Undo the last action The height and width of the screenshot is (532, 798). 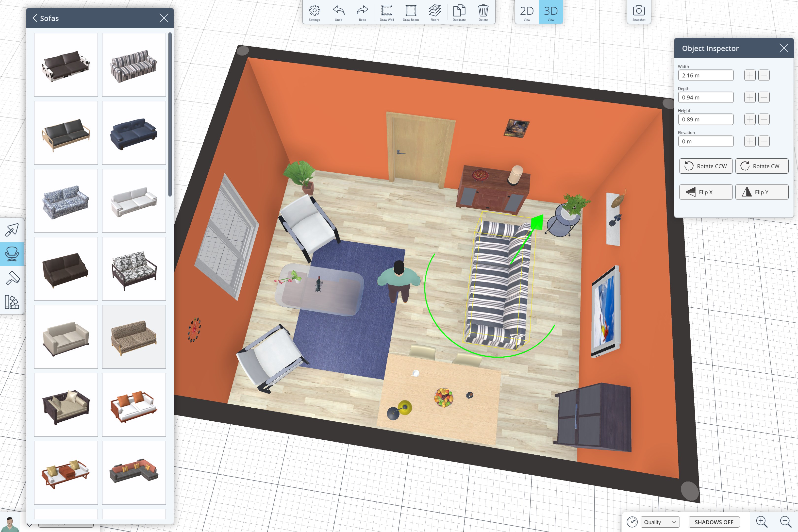point(339,13)
